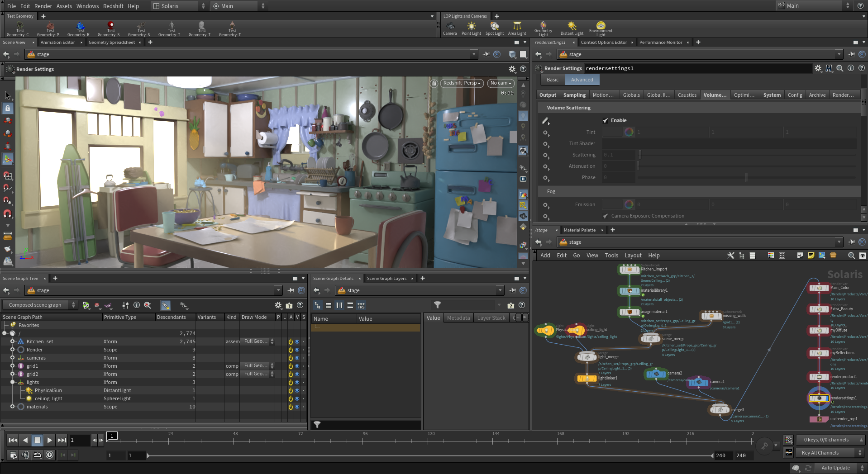The width and height of the screenshot is (868, 474).
Task: Click the Advanced button in Render Settings
Action: click(x=582, y=80)
